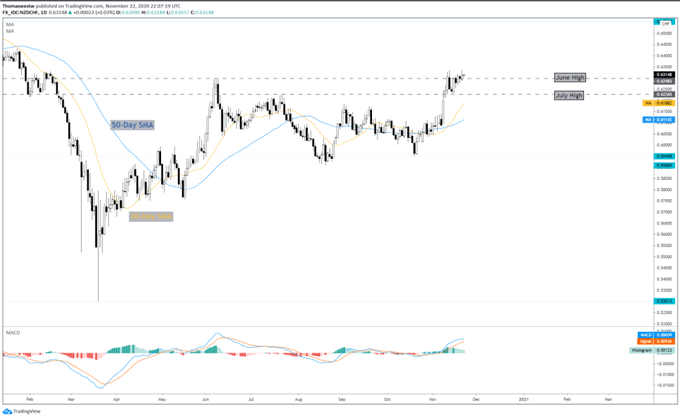Click the second MA indicator legend label
The height and width of the screenshot is (418, 680).
click(x=10, y=31)
